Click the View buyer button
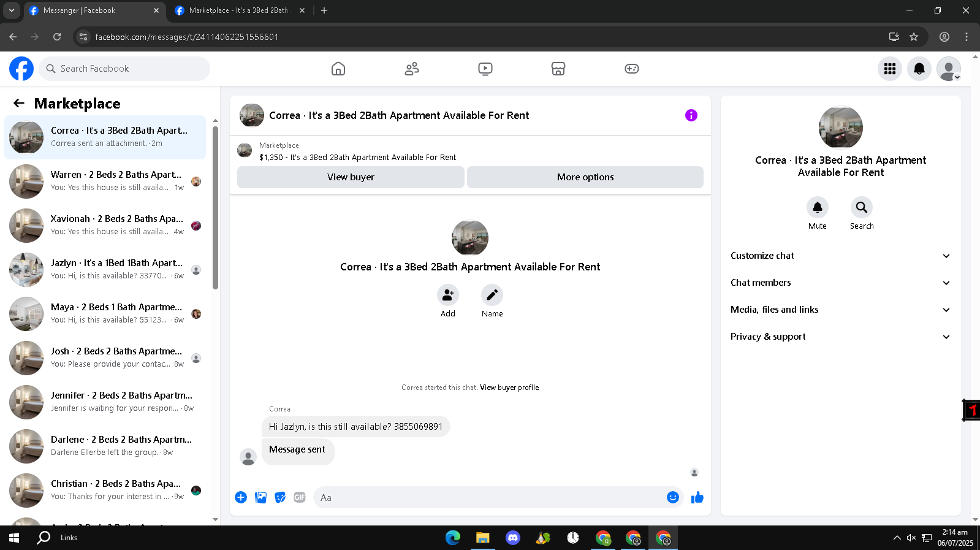 point(351,177)
